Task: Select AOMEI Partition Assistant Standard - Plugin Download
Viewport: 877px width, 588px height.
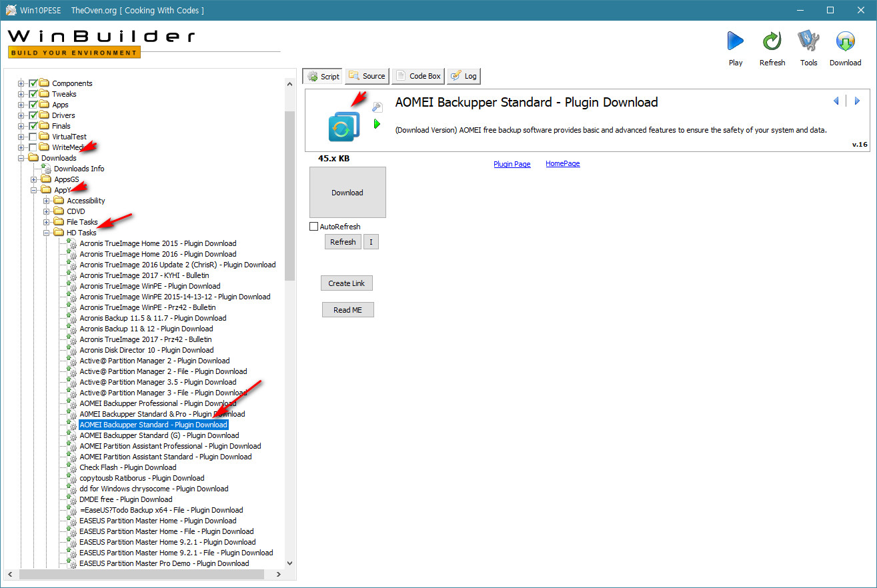Action: point(165,457)
